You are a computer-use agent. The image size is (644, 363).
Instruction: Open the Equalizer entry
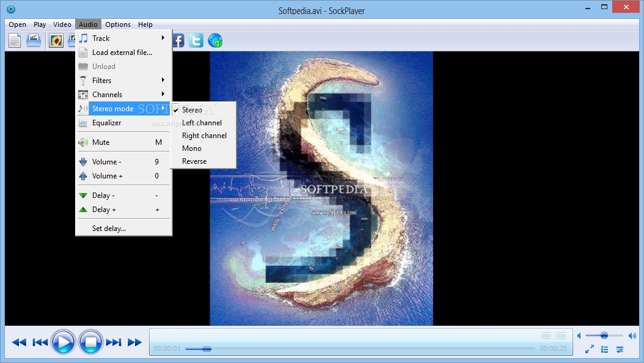123,122
